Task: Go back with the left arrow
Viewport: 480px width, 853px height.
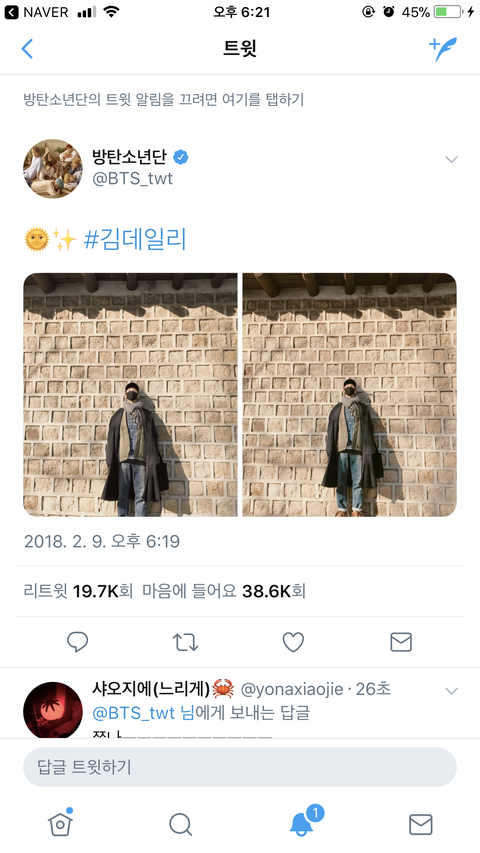Action: click(27, 48)
